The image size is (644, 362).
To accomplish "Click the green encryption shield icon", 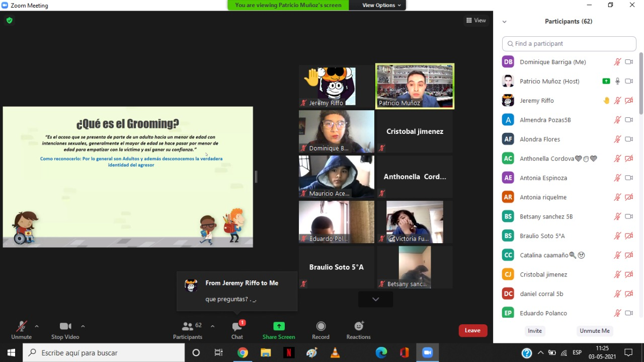I will tap(9, 21).
